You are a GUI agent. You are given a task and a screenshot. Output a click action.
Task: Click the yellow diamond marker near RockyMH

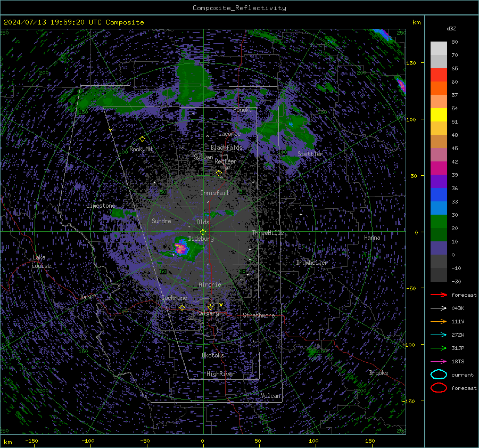(x=142, y=139)
